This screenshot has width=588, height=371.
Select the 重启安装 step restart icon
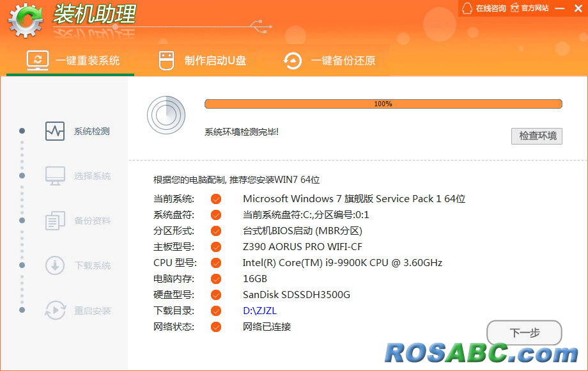[55, 310]
